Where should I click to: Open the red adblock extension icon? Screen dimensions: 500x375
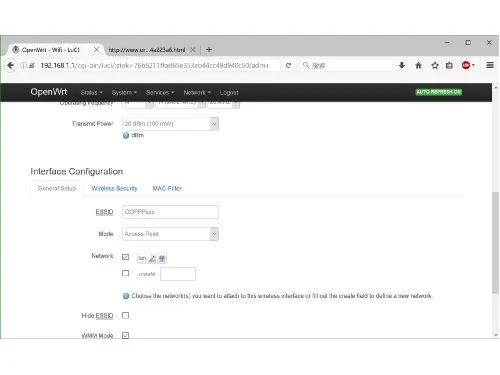pos(466,65)
